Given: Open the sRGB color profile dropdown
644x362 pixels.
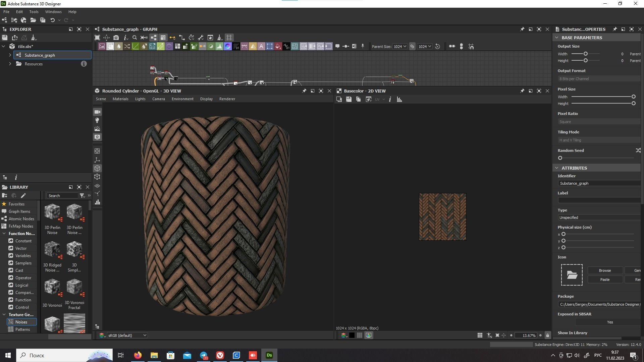Looking at the screenshot, I should click(x=127, y=335).
